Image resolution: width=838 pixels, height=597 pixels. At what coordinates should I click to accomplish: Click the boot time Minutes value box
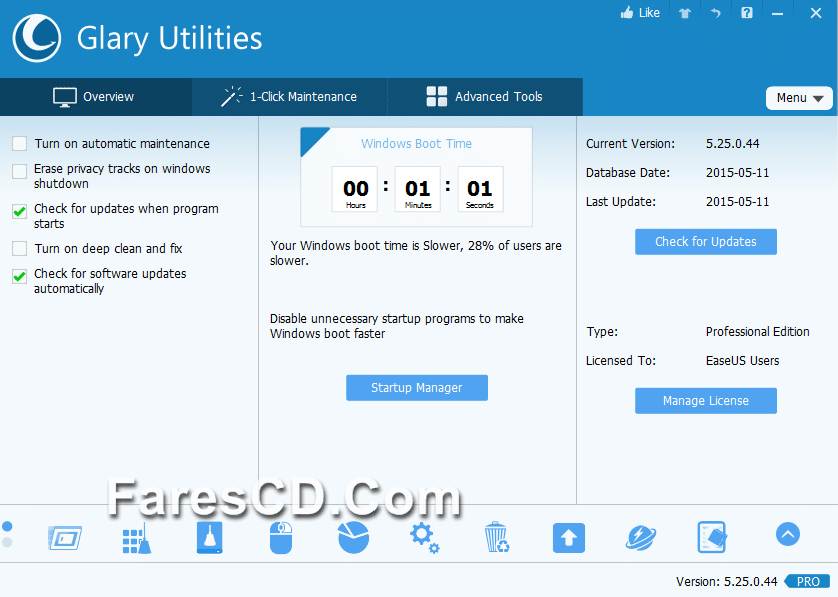coord(417,189)
